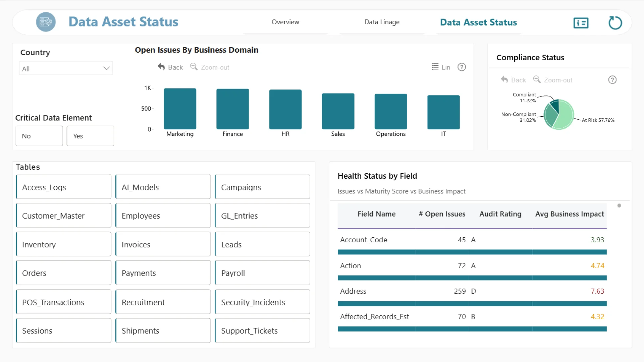Open help icon on Open Issues chart
The image size is (644, 362).
coord(462,67)
